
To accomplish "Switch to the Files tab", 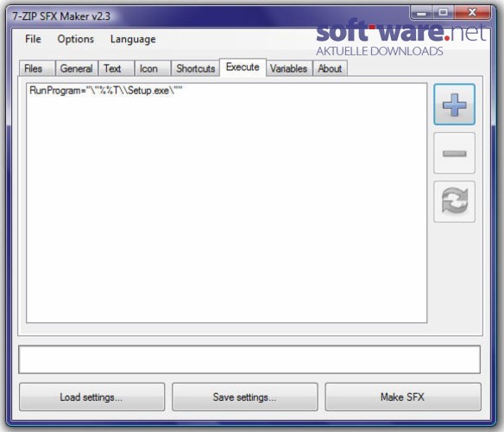I will pyautogui.click(x=36, y=68).
